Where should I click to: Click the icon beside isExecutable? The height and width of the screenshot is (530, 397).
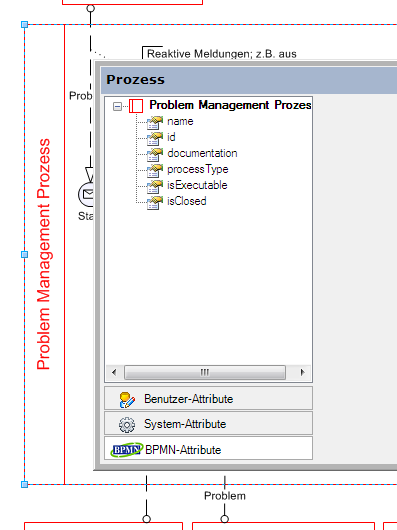pos(155,187)
